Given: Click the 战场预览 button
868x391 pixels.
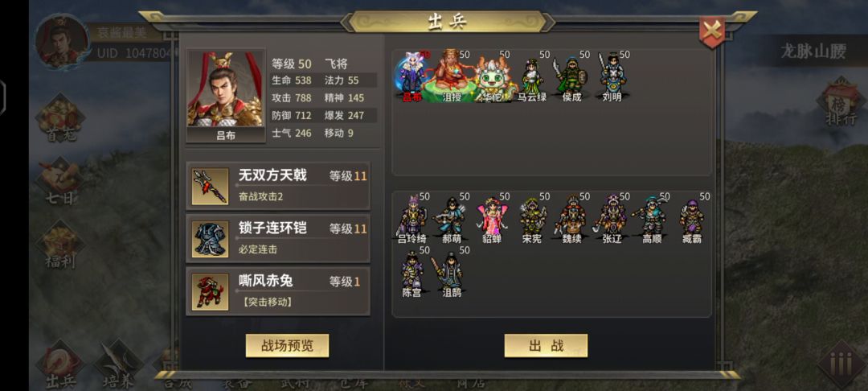Looking at the screenshot, I should point(287,346).
